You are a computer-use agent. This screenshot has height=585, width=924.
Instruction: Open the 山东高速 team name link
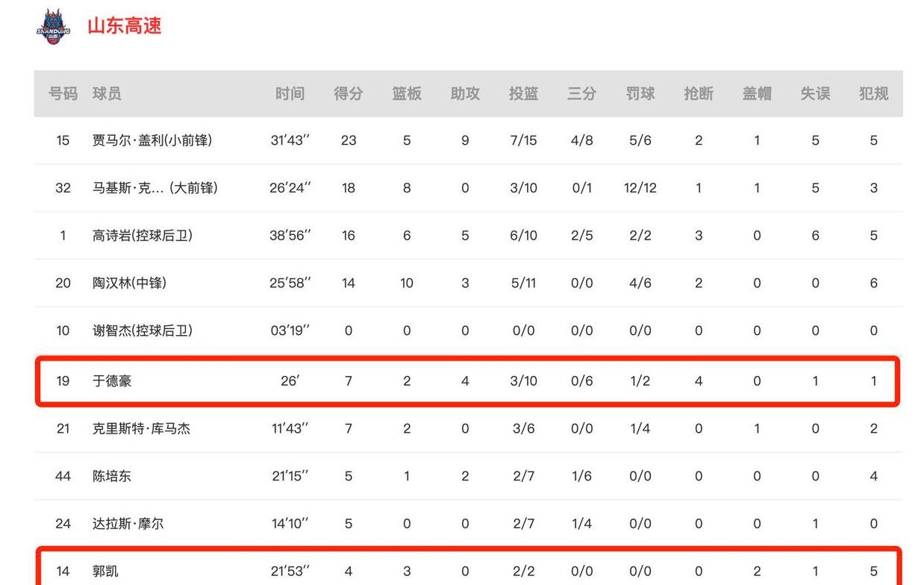tap(125, 26)
